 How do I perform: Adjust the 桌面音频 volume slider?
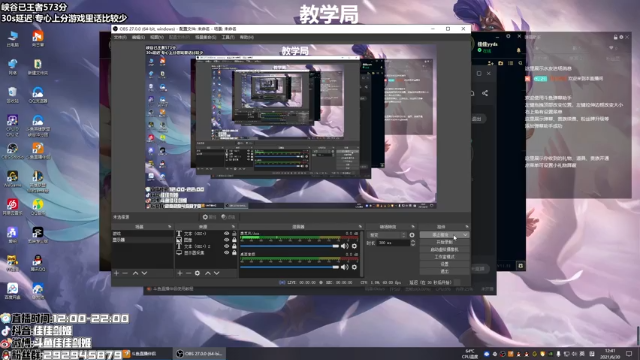click(x=289, y=267)
